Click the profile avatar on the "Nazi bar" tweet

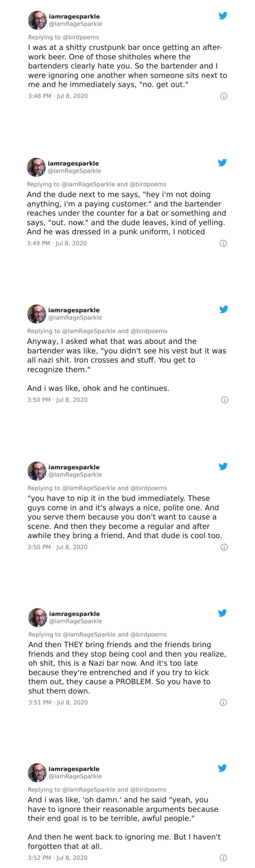(37, 617)
